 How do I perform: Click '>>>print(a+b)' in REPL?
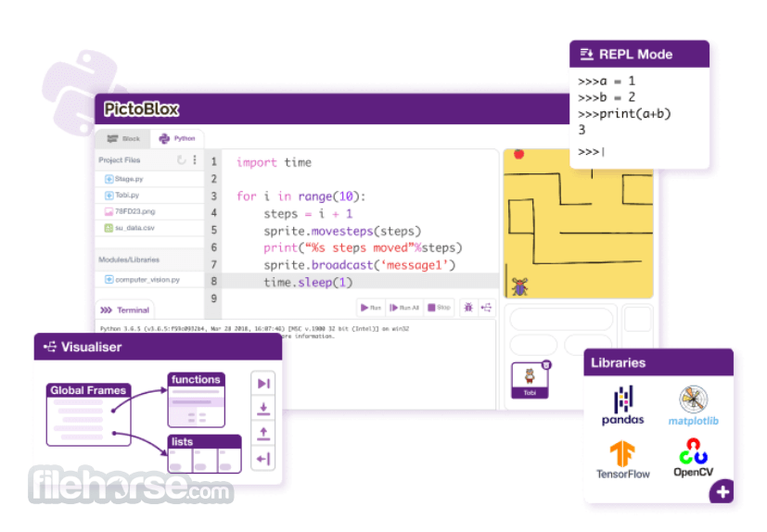point(624,114)
